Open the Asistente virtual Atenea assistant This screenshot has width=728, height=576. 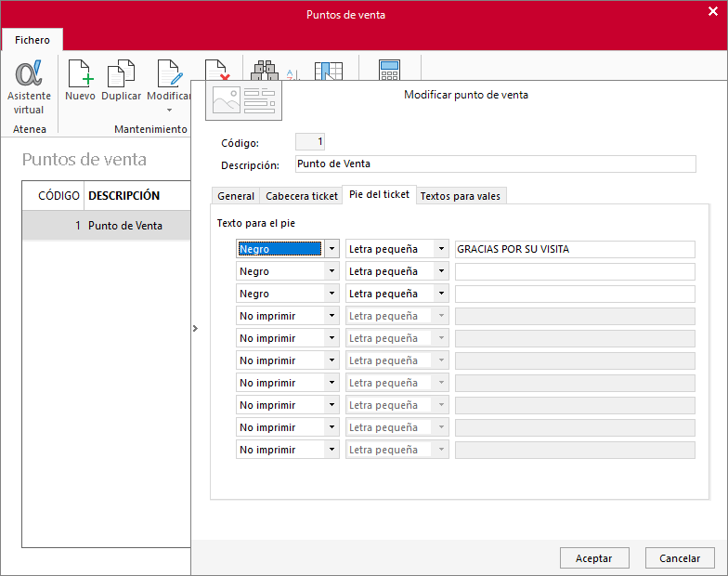pyautogui.click(x=29, y=87)
